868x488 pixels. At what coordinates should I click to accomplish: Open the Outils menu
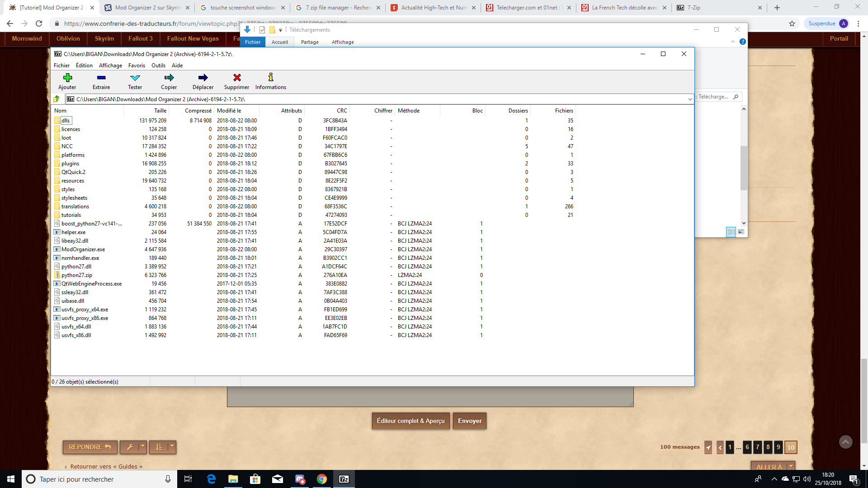click(x=158, y=66)
